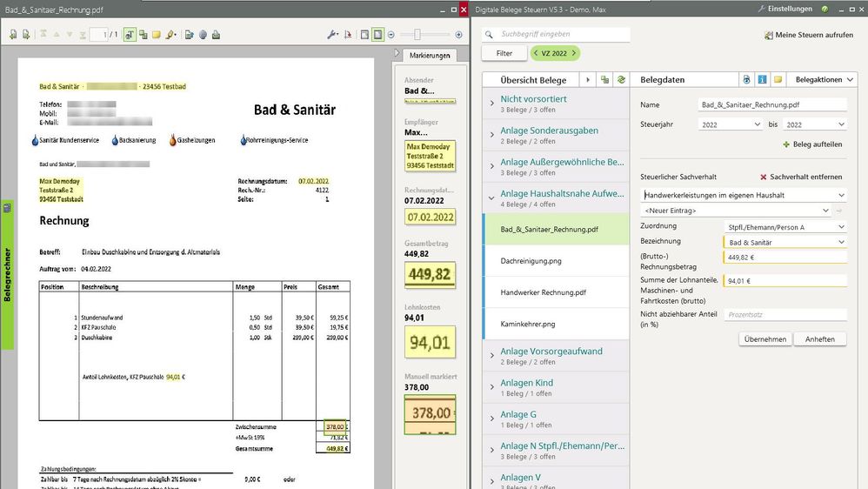This screenshot has height=489, width=868.
Task: Toggle the text selection tool in PDF toolbar
Action: [x=129, y=35]
